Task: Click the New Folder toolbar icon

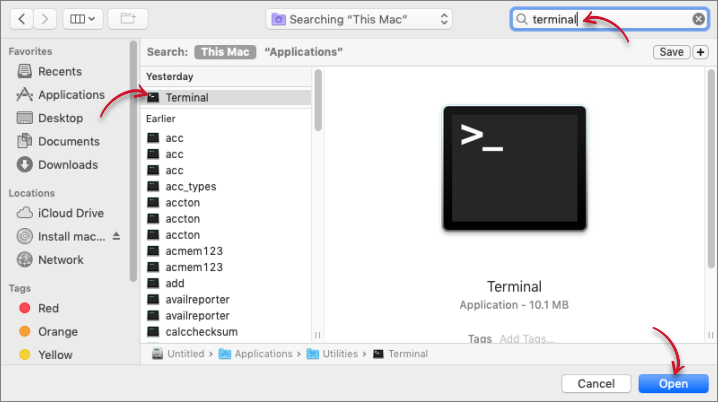Action: point(128,19)
